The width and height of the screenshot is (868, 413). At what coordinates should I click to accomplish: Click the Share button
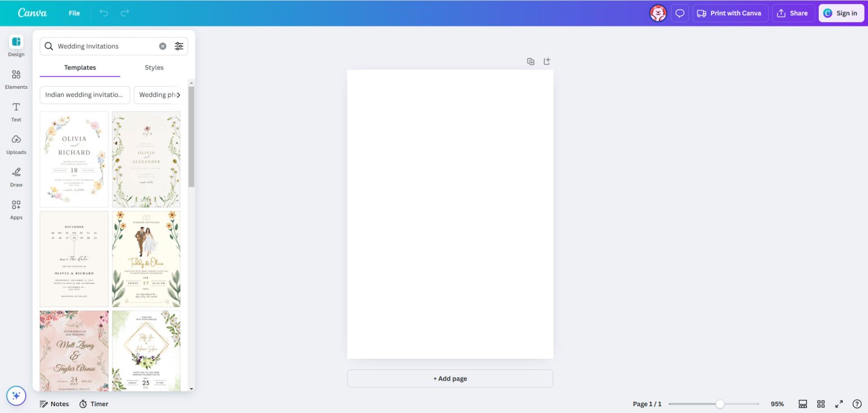click(793, 13)
